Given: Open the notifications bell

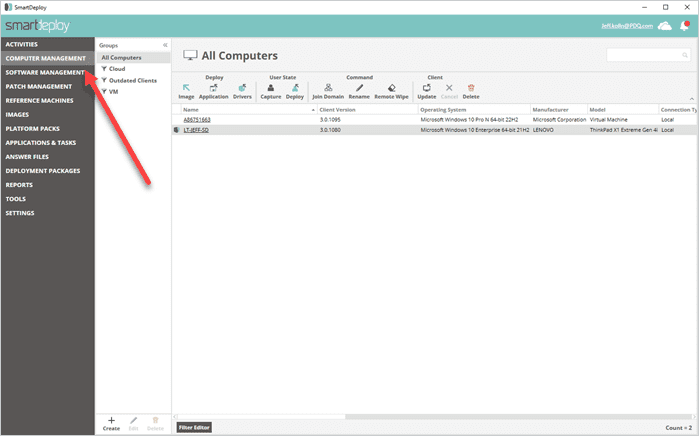Looking at the screenshot, I should click(x=684, y=26).
